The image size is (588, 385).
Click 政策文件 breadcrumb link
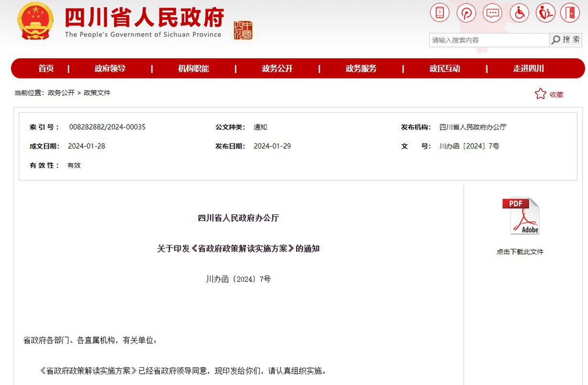click(97, 92)
